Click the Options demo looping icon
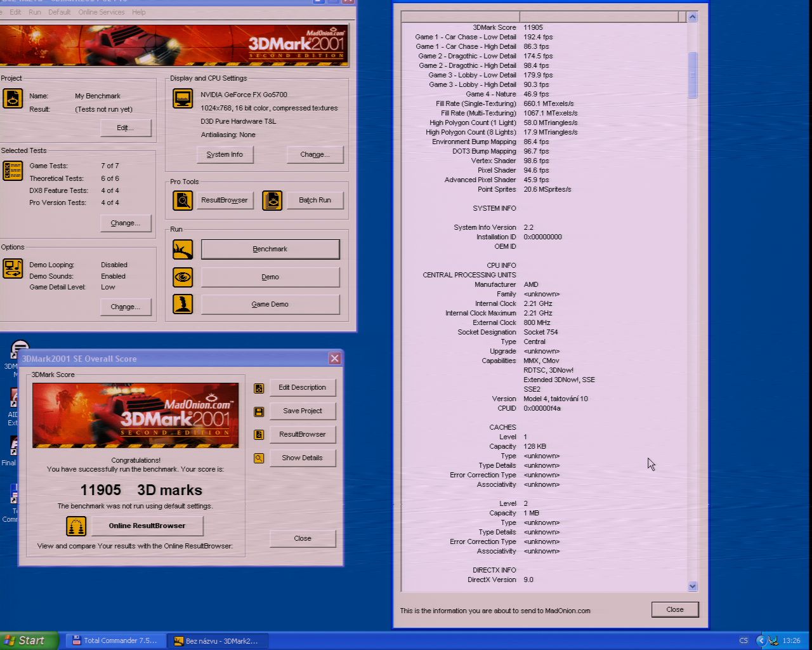This screenshot has width=812, height=650. click(13, 269)
